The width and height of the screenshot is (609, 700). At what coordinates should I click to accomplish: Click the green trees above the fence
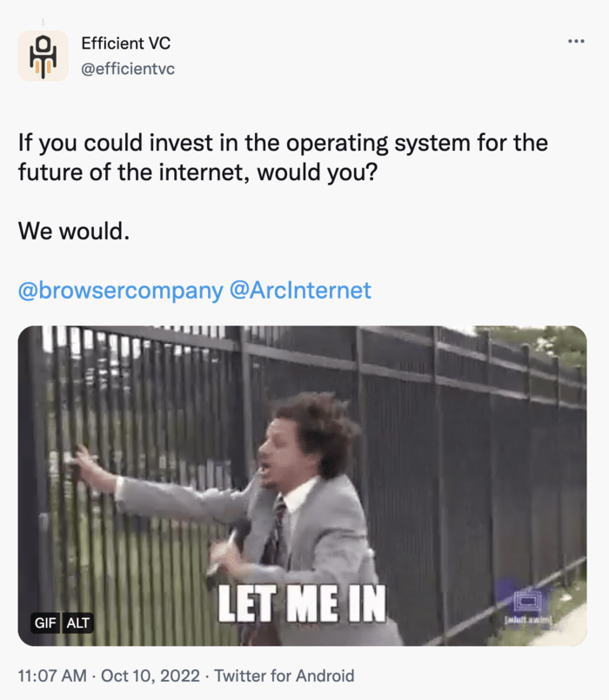coord(535,344)
